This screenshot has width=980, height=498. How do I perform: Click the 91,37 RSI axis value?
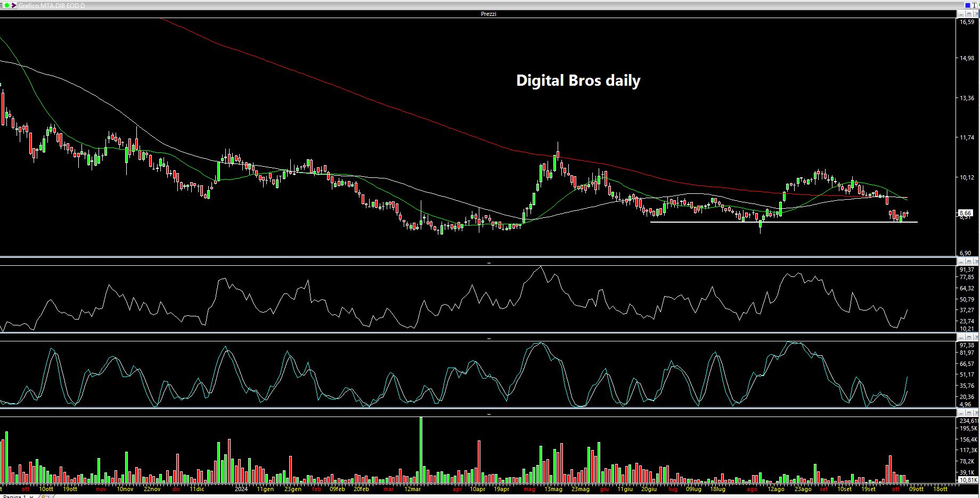pyautogui.click(x=967, y=270)
